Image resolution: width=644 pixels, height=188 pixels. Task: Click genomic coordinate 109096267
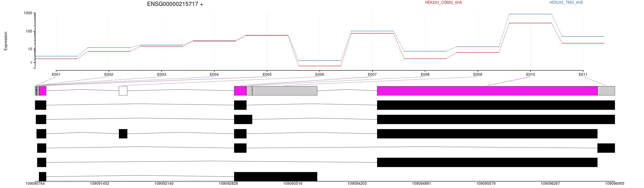(x=550, y=184)
